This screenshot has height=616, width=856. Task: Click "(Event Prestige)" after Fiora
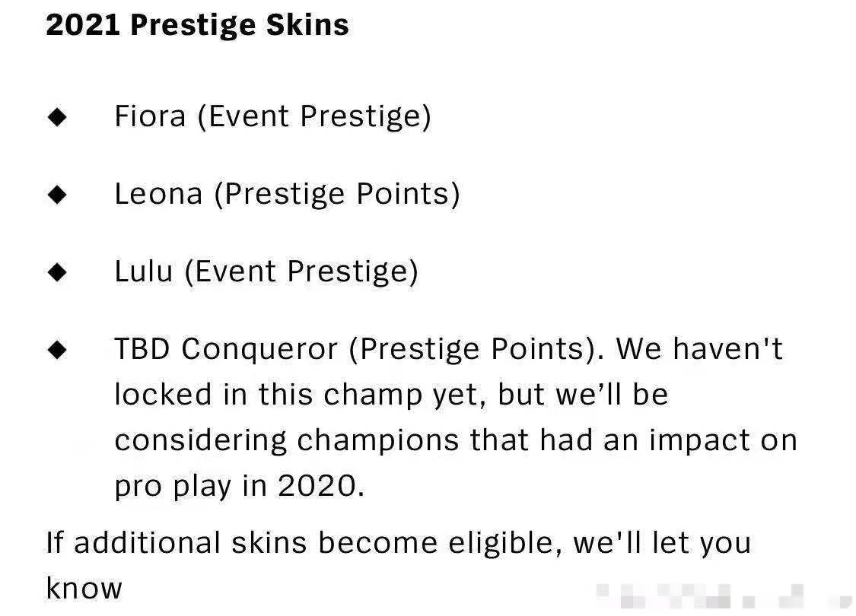click(x=314, y=116)
